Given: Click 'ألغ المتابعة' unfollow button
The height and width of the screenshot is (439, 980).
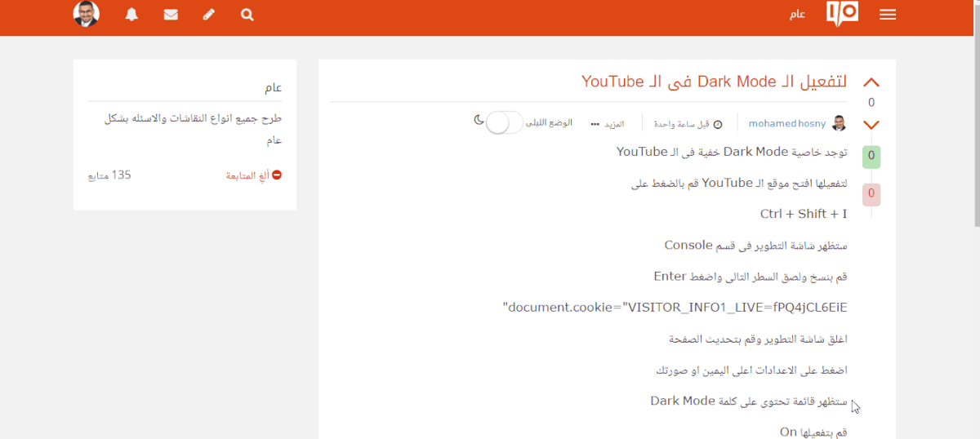Looking at the screenshot, I should pyautogui.click(x=254, y=175).
